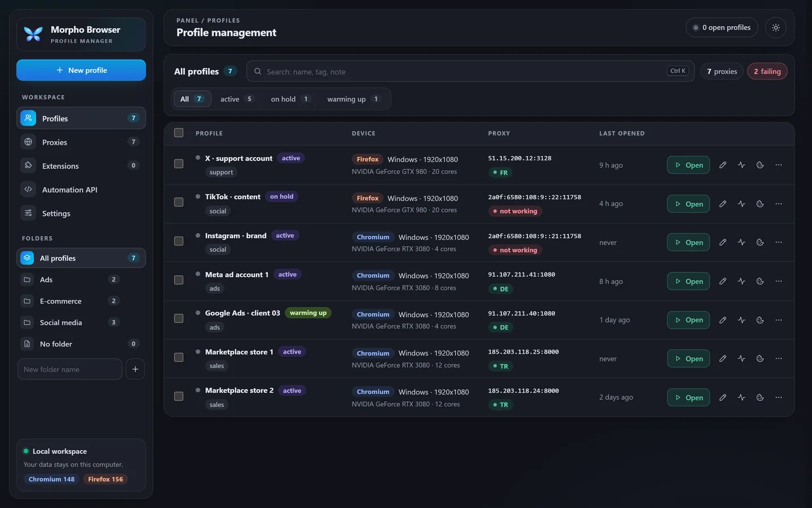Tick the select-all checkbox in table header

point(179,133)
